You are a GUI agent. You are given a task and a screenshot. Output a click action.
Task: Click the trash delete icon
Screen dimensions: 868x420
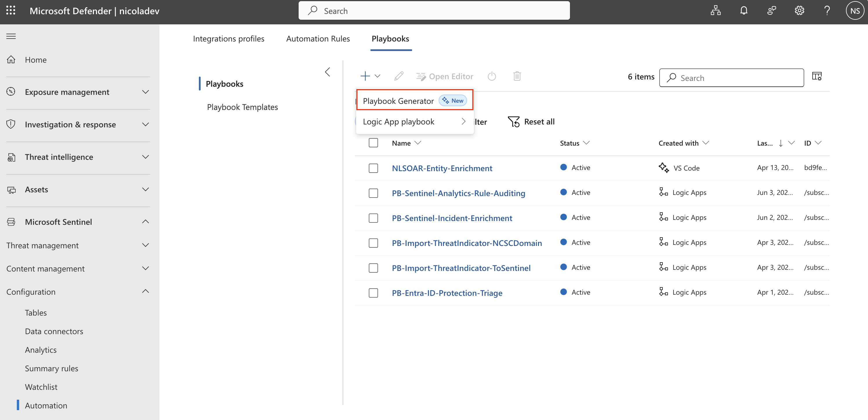tap(517, 76)
